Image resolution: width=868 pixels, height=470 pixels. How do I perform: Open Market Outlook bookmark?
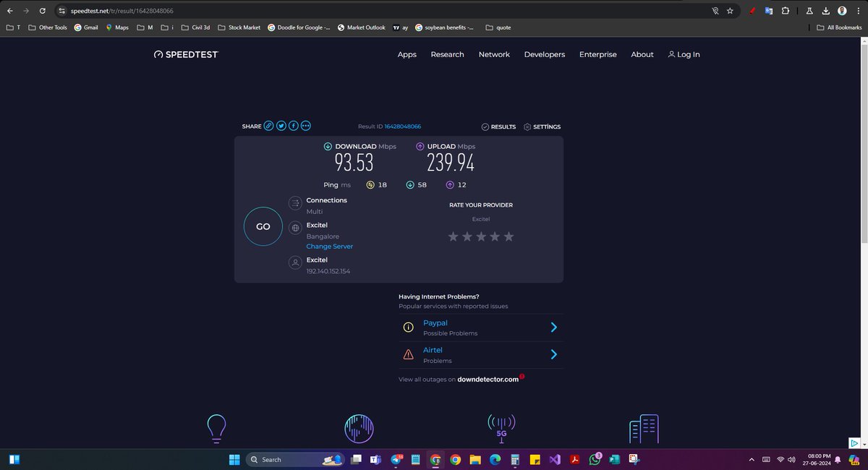pyautogui.click(x=362, y=27)
